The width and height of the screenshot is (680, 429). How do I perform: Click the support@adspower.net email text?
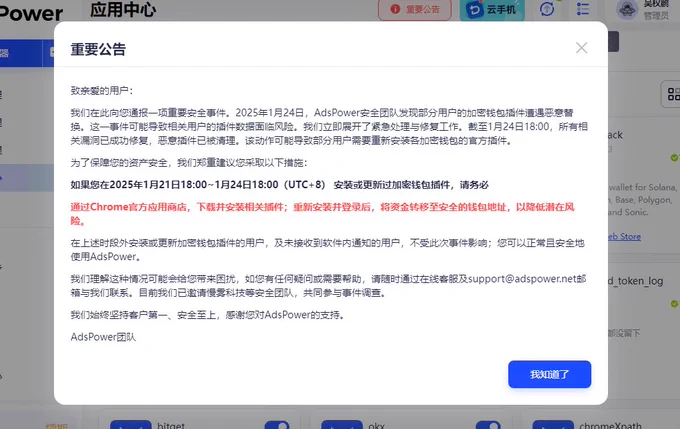click(522, 279)
